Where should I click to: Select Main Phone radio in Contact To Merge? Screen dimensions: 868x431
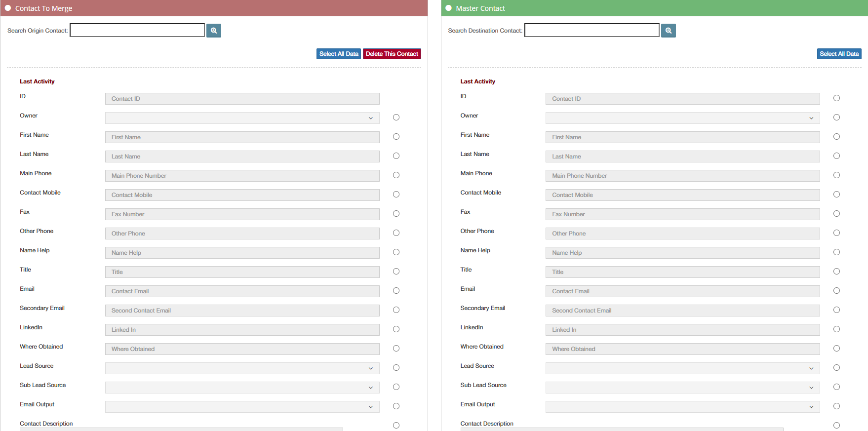[396, 175]
